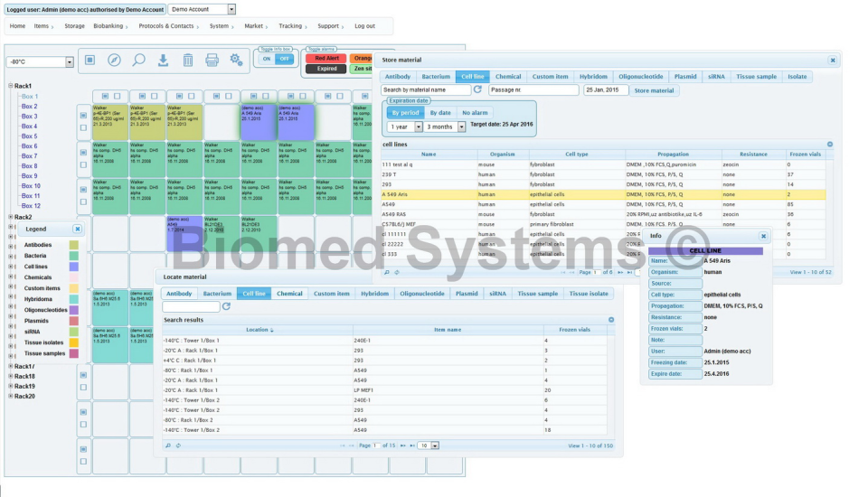The width and height of the screenshot is (868, 497).
Task: Click the Antibodies color swatch in Legend
Action: pyautogui.click(x=73, y=245)
